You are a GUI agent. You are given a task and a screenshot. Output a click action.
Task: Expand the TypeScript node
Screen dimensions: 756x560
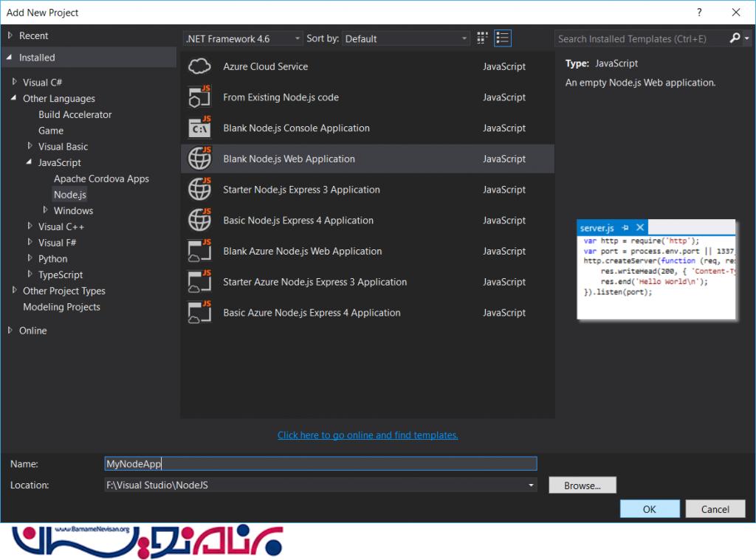[30, 274]
